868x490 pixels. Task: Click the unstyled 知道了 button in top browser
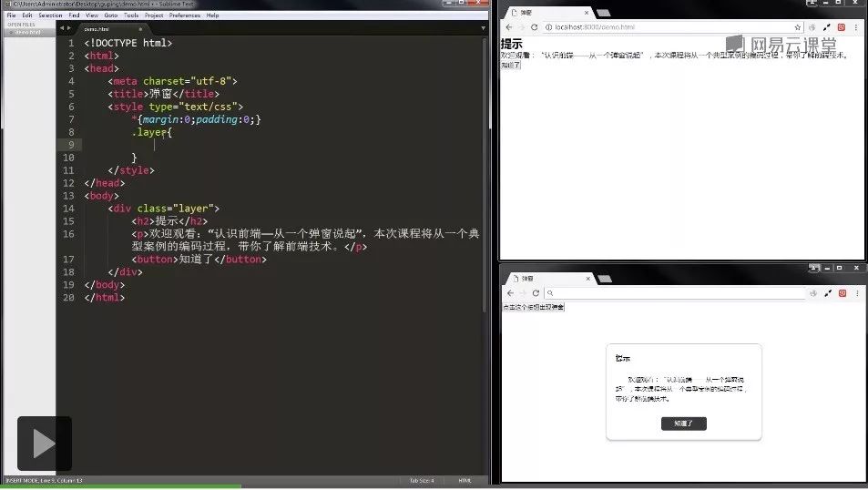click(511, 66)
